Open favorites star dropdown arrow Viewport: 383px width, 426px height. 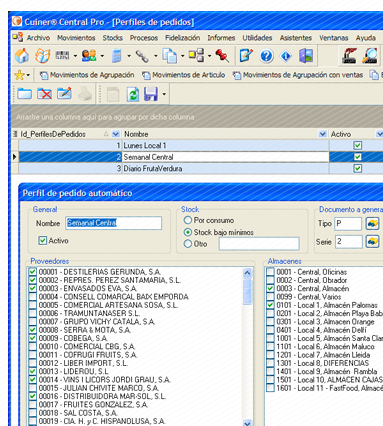(x=28, y=75)
